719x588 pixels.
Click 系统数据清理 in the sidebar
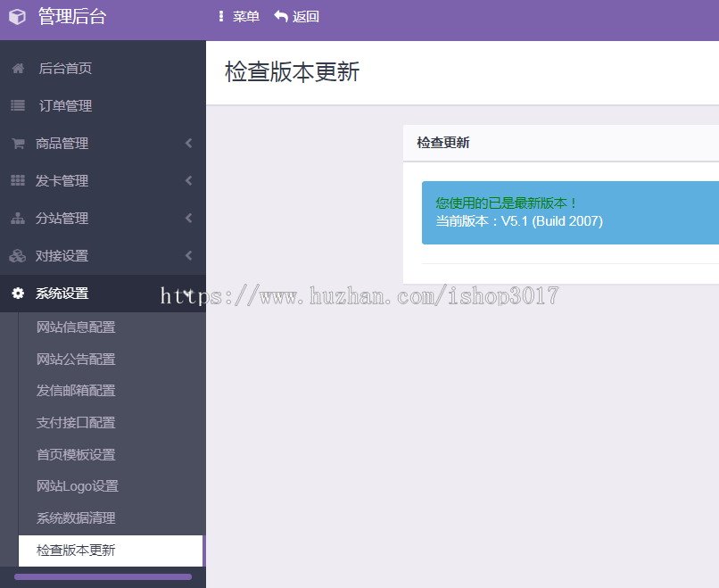pos(76,518)
